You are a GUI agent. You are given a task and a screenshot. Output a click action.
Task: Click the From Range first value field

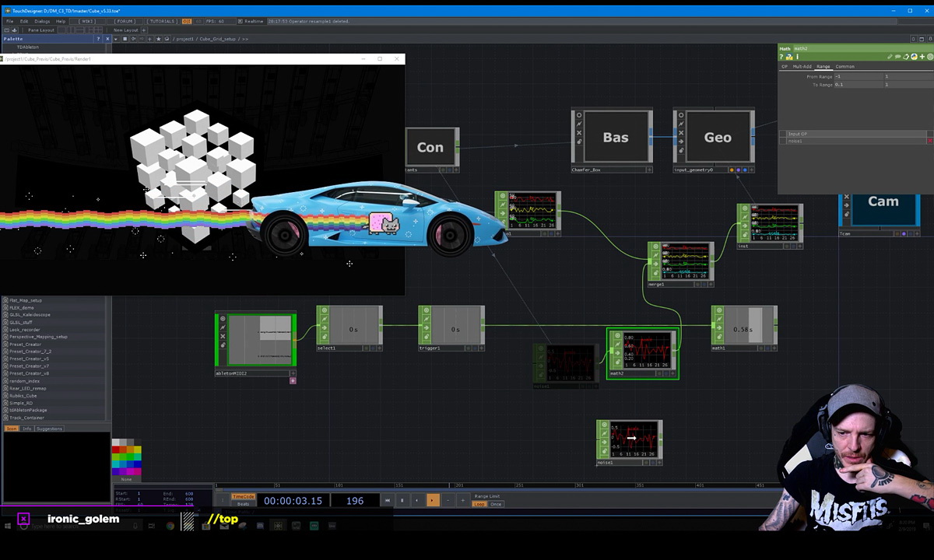859,76
